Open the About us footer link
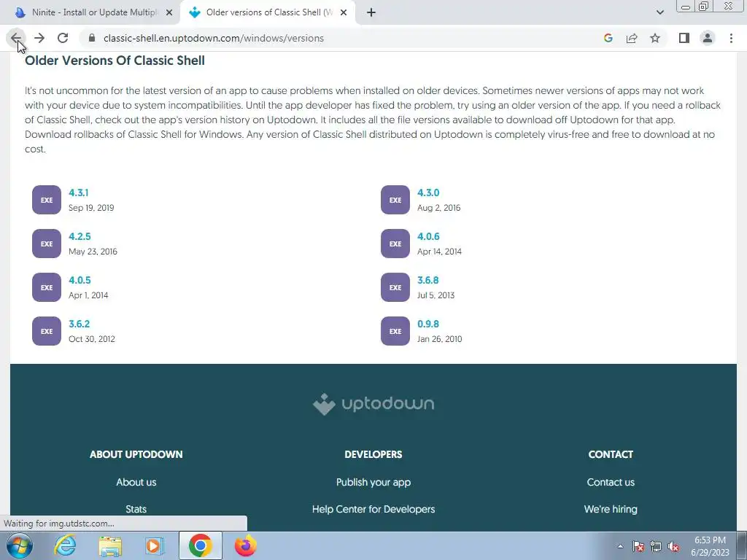The height and width of the screenshot is (560, 747). [136, 483]
